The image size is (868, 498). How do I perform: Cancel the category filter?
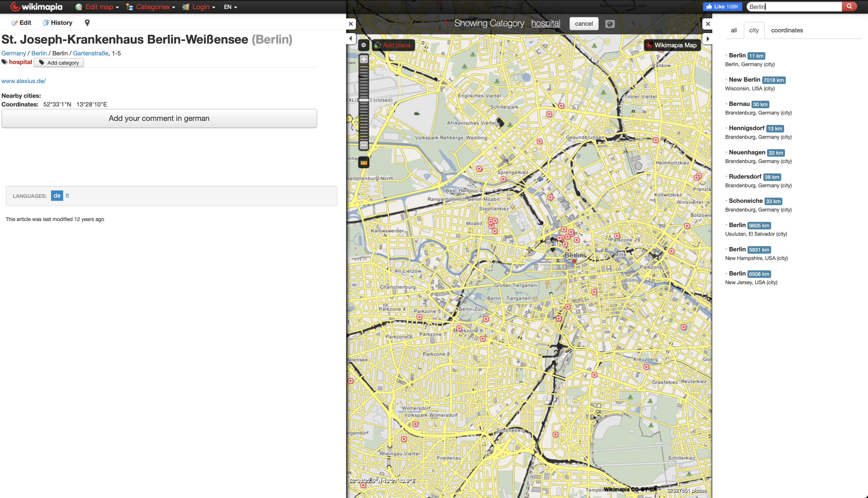coord(584,24)
